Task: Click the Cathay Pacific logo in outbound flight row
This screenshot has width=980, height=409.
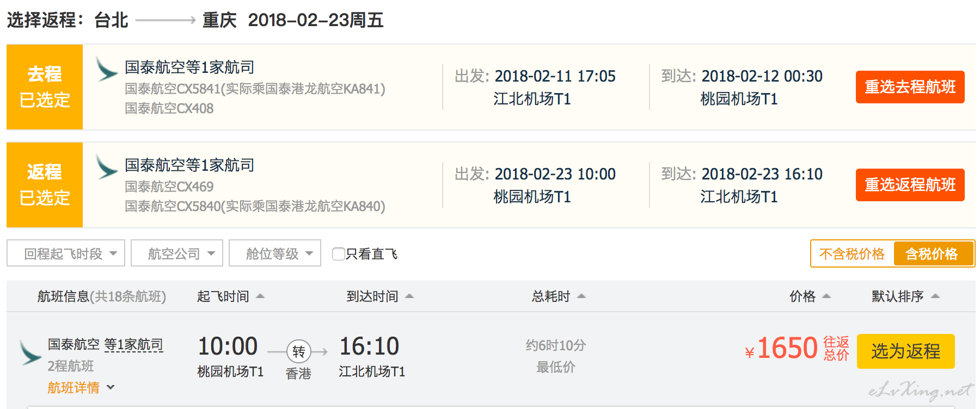Action: (106, 69)
